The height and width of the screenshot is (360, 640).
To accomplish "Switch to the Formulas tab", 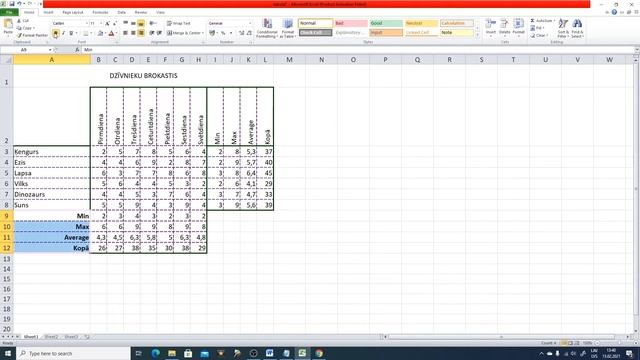I will coord(100,12).
